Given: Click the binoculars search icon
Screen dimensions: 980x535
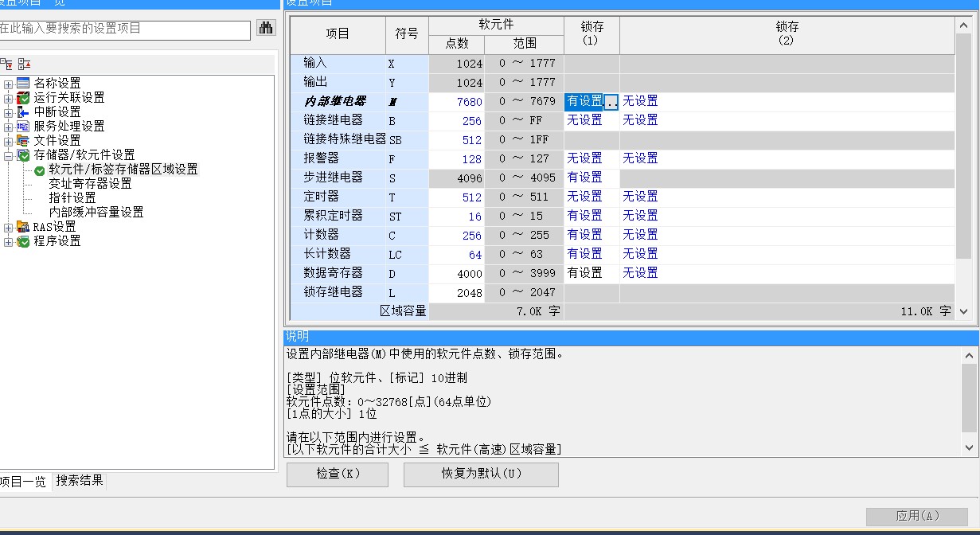Looking at the screenshot, I should pyautogui.click(x=266, y=29).
